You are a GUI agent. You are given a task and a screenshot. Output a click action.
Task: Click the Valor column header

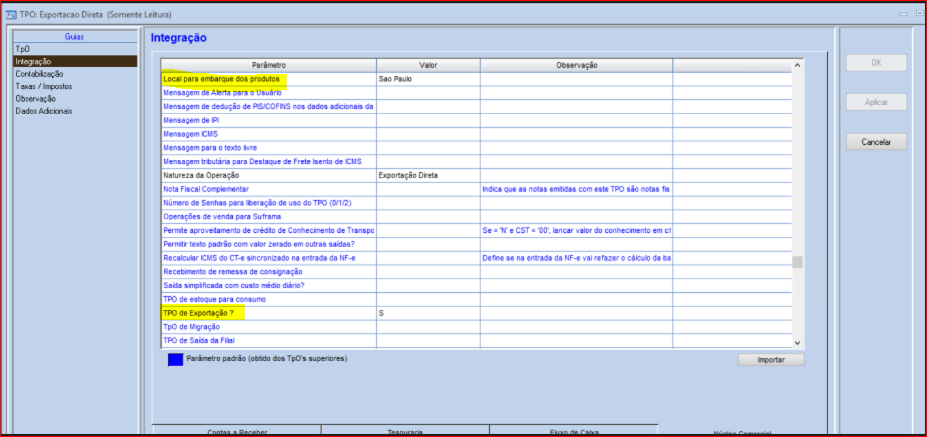click(x=427, y=65)
